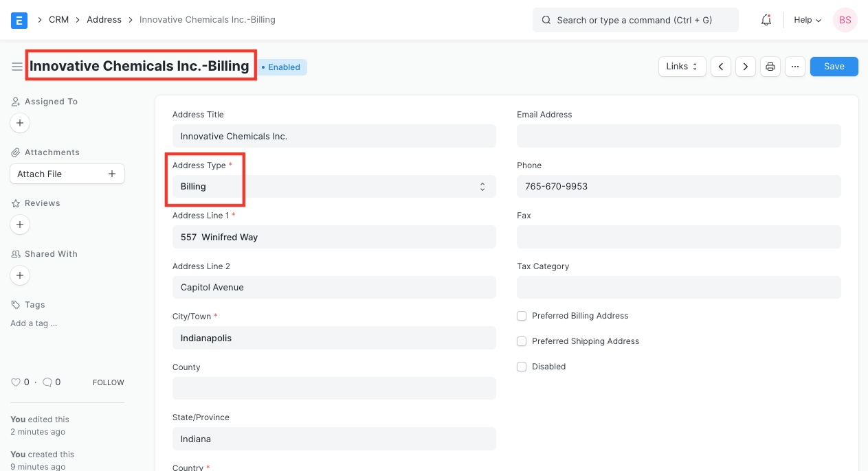The width and height of the screenshot is (868, 471).
Task: Expand the Links dropdown button
Action: coord(682,67)
